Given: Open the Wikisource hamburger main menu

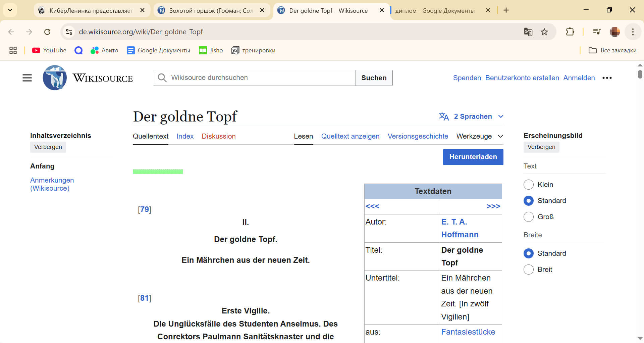Looking at the screenshot, I should click(x=27, y=78).
